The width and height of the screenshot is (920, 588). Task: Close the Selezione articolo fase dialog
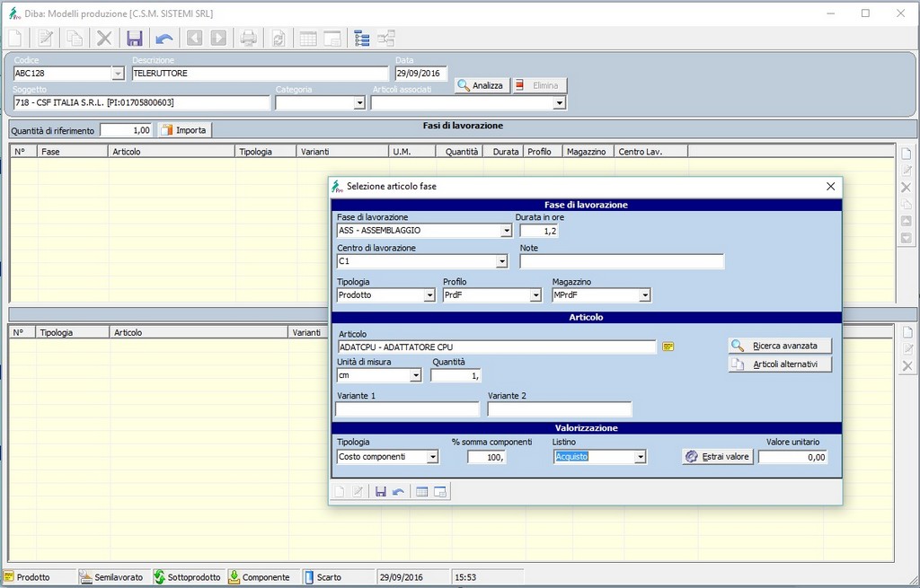830,187
